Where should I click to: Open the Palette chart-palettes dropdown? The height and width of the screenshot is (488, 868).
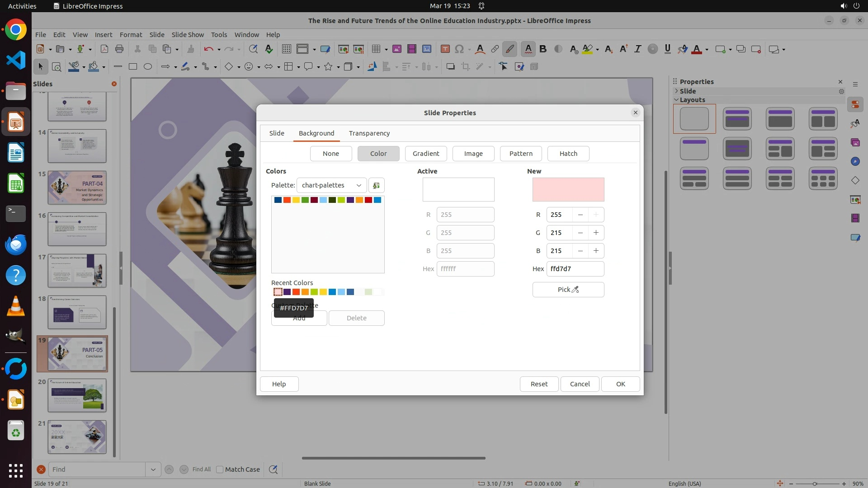[x=331, y=185]
